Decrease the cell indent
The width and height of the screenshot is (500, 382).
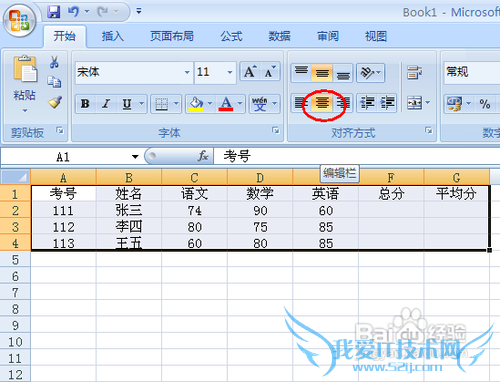(x=367, y=103)
